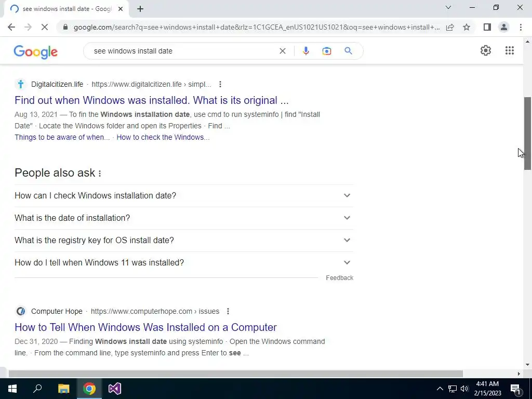The height and width of the screenshot is (399, 532).
Task: Open 'How to check the Windows...' sitelink
Action: [163, 137]
